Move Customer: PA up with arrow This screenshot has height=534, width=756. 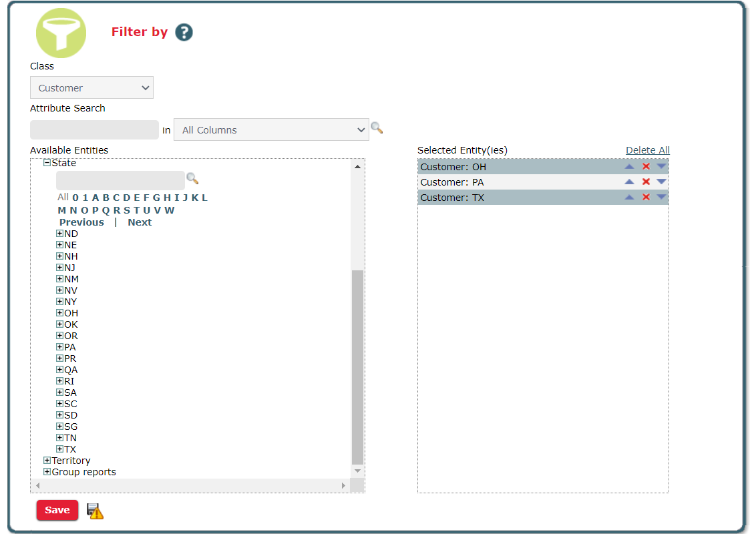629,182
